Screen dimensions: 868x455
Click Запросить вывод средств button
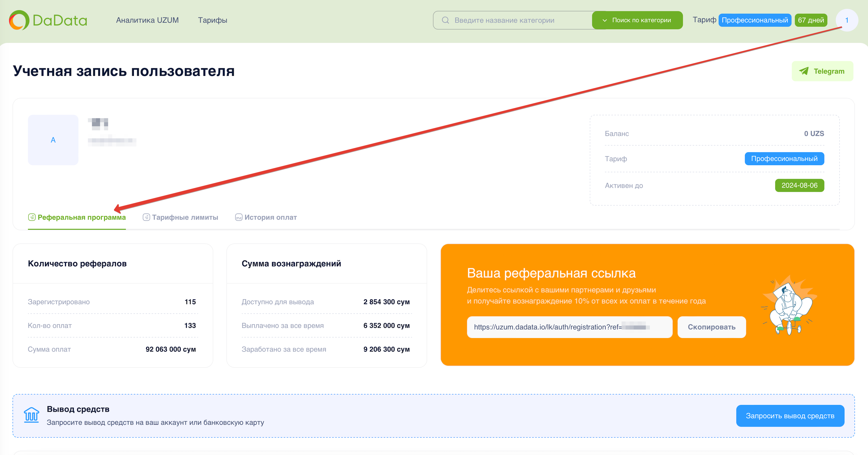790,416
